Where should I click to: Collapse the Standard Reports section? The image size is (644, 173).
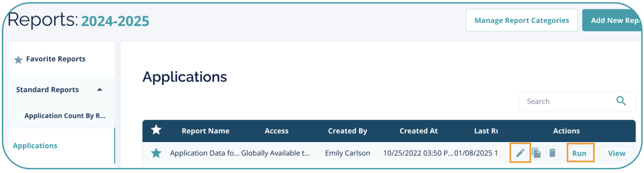[x=100, y=90]
